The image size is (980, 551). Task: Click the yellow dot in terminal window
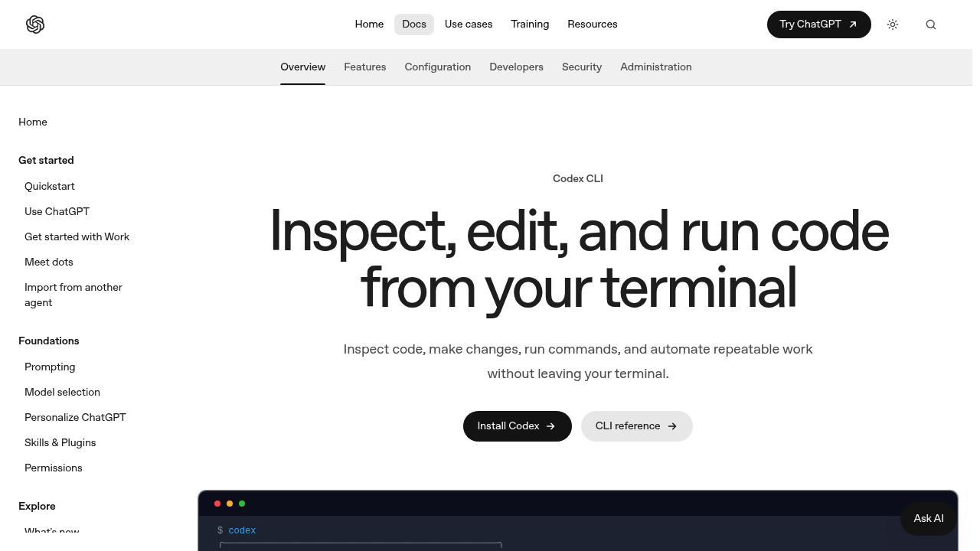230,504
